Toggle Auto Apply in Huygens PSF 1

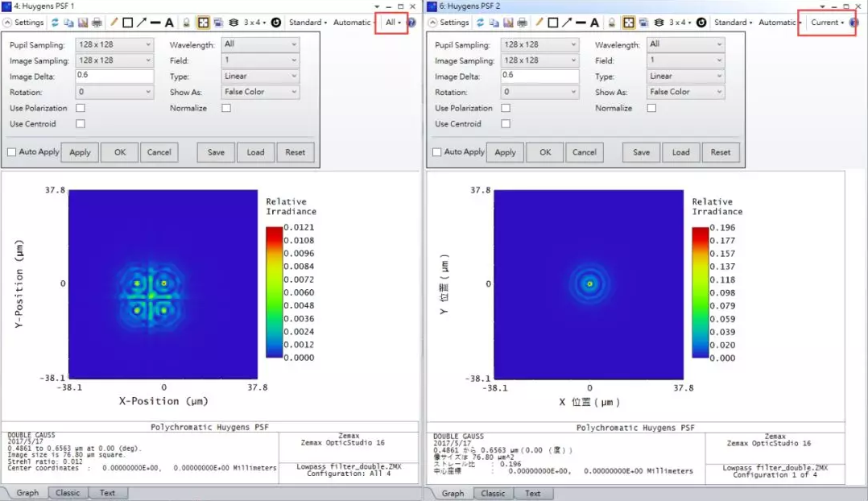tap(11, 152)
